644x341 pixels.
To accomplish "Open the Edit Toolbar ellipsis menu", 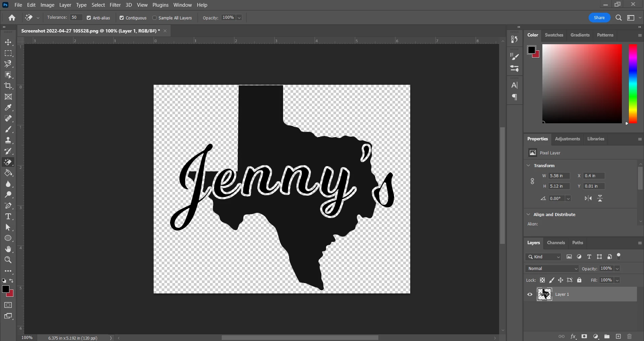I will pos(8,271).
